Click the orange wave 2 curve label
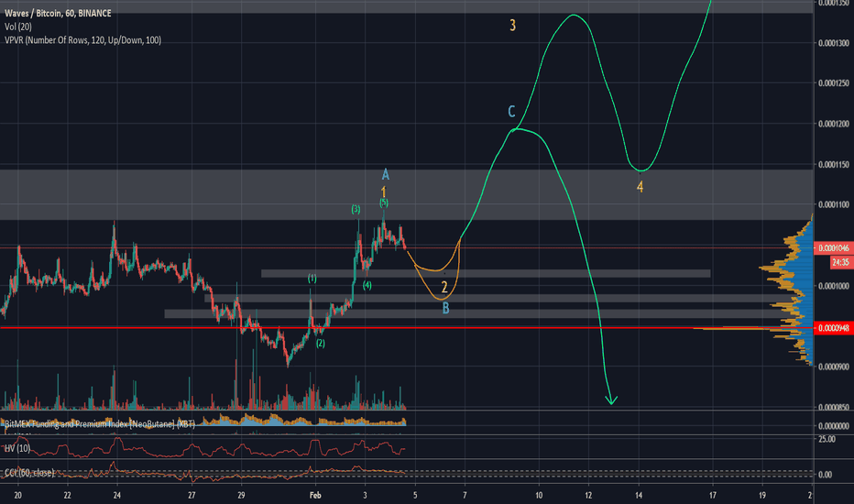This screenshot has width=854, height=504. pyautogui.click(x=444, y=287)
